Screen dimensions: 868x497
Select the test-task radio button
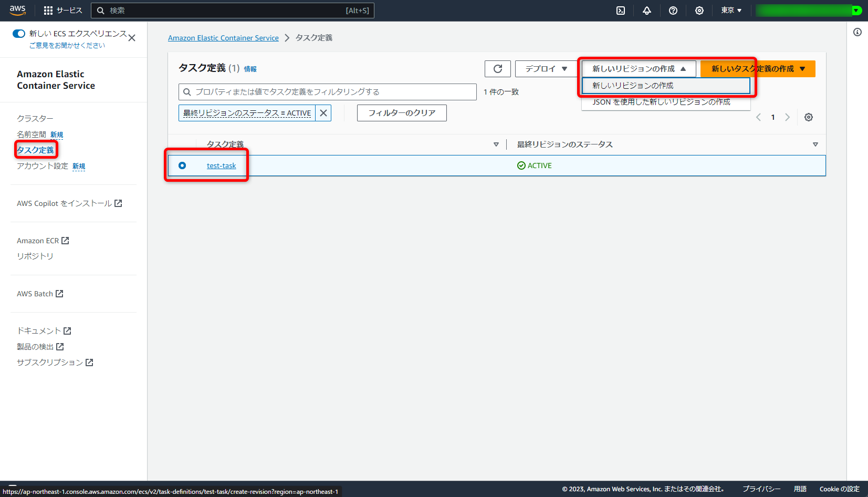click(x=182, y=165)
